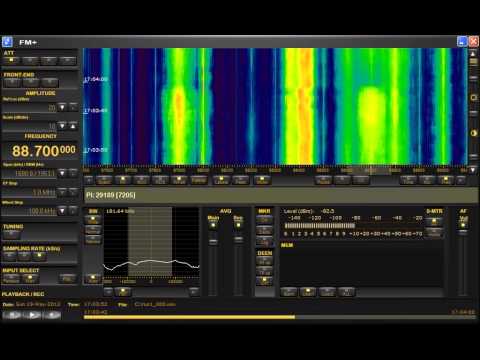Viewport: 480px width, 360px height.
Task: Increase amplitude Scale with its up arrow
Action: (73, 126)
